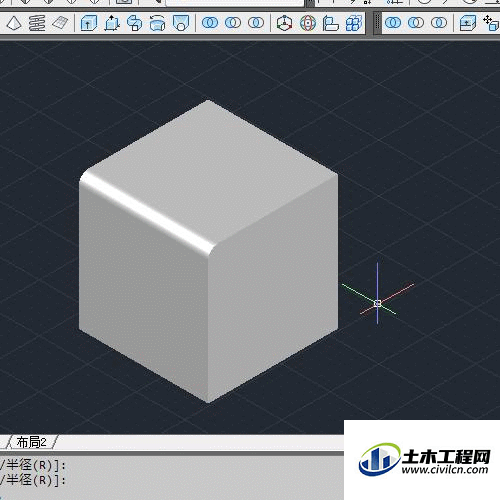This screenshot has height=500, width=500.
Task: Click the Union icon beside the Loft tool
Action: (x=210, y=23)
